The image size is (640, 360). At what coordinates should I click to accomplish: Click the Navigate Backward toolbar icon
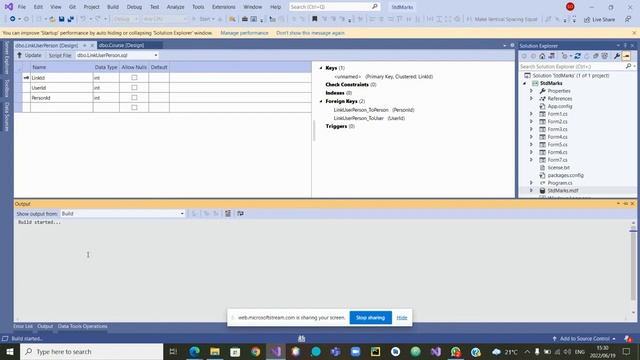pos(13,19)
